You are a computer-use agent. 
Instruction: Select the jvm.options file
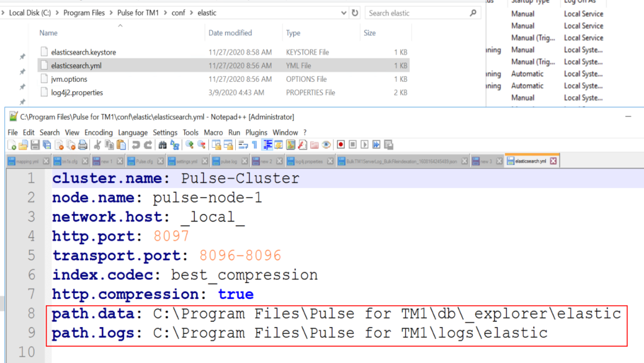pos(69,79)
